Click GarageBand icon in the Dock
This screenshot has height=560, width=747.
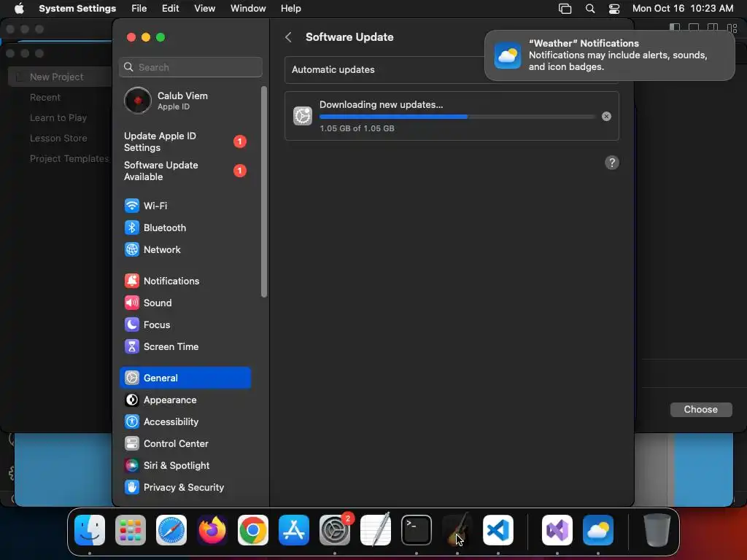(457, 530)
